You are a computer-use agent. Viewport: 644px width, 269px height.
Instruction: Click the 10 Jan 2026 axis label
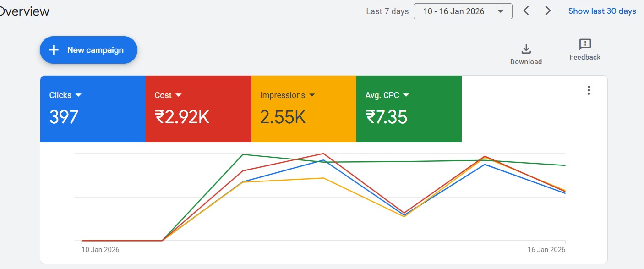(x=100, y=250)
